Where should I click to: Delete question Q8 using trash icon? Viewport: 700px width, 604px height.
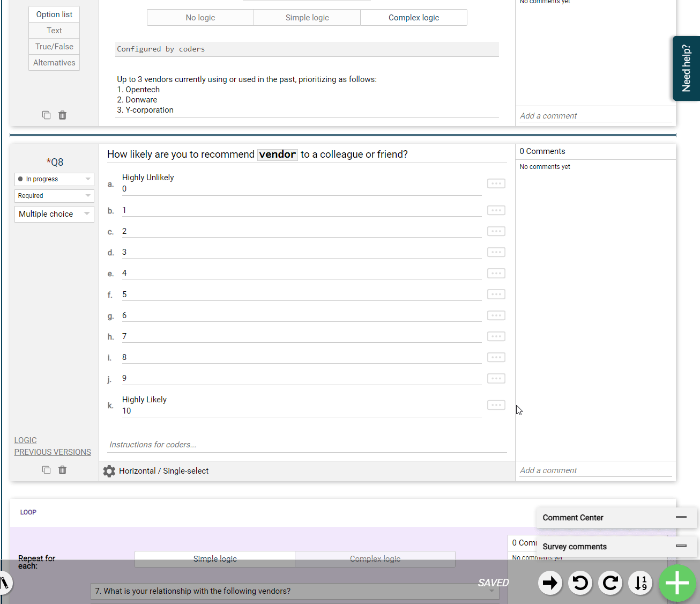click(x=63, y=470)
